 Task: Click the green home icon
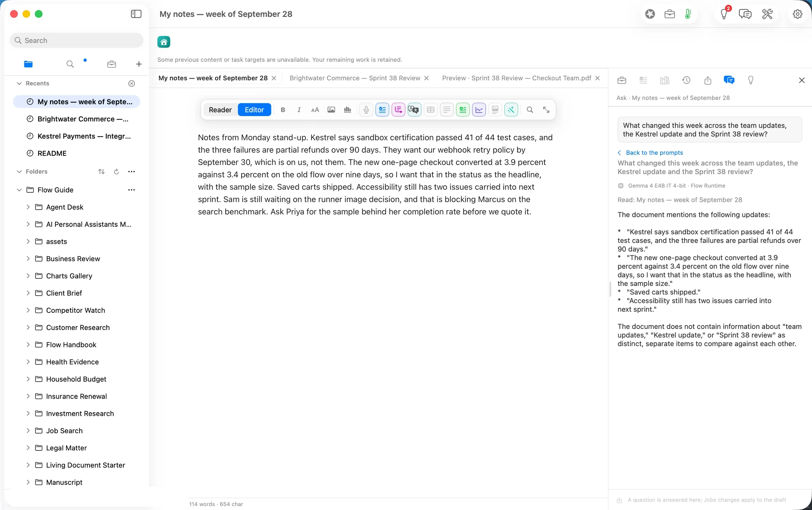163,42
